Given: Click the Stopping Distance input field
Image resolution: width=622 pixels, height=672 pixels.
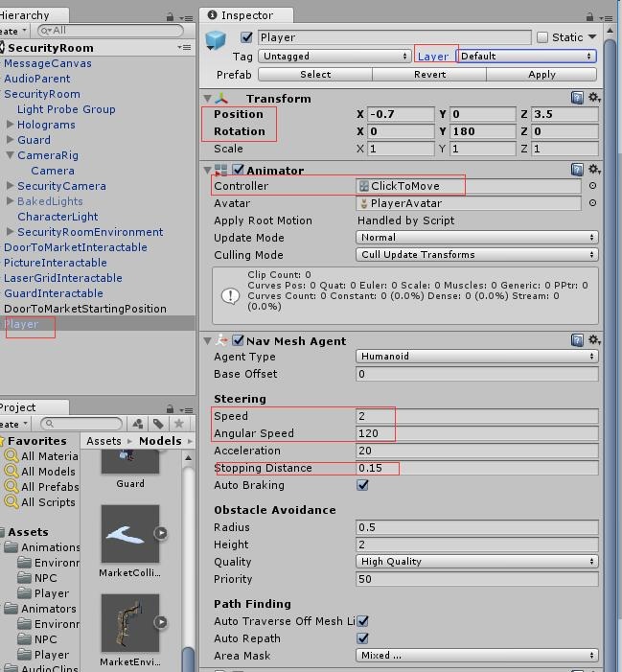Looking at the screenshot, I should (476, 468).
